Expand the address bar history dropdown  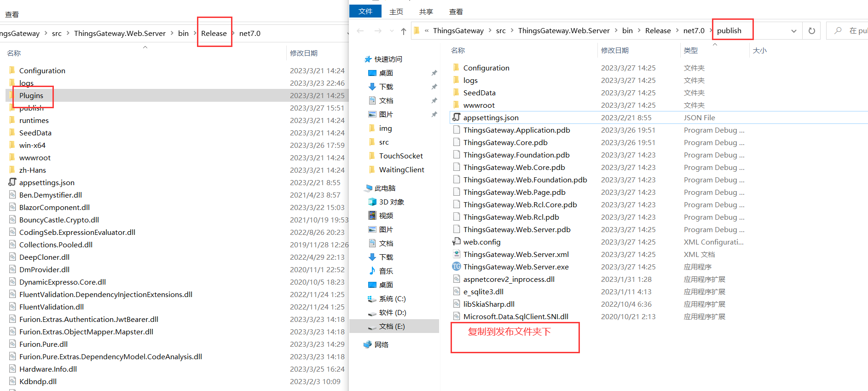(x=793, y=31)
